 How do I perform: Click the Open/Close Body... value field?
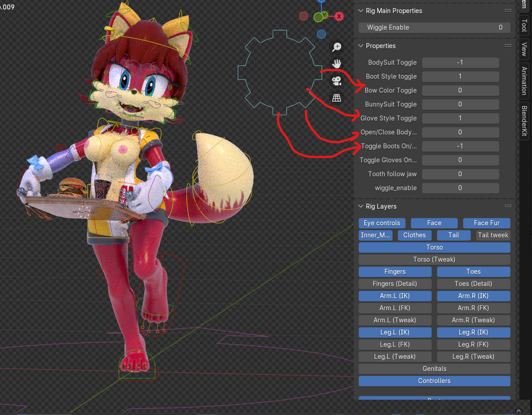[x=460, y=132]
